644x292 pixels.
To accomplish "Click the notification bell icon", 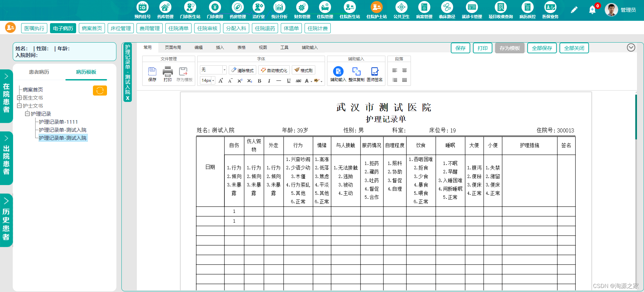I will [x=592, y=10].
